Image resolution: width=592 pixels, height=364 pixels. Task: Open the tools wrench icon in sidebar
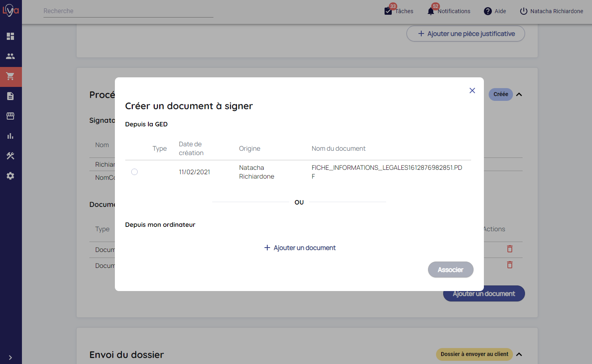coord(10,156)
